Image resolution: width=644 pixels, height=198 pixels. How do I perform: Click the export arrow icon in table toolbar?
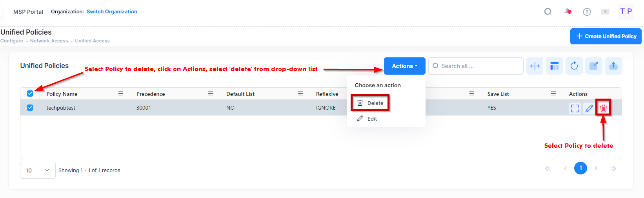point(594,66)
